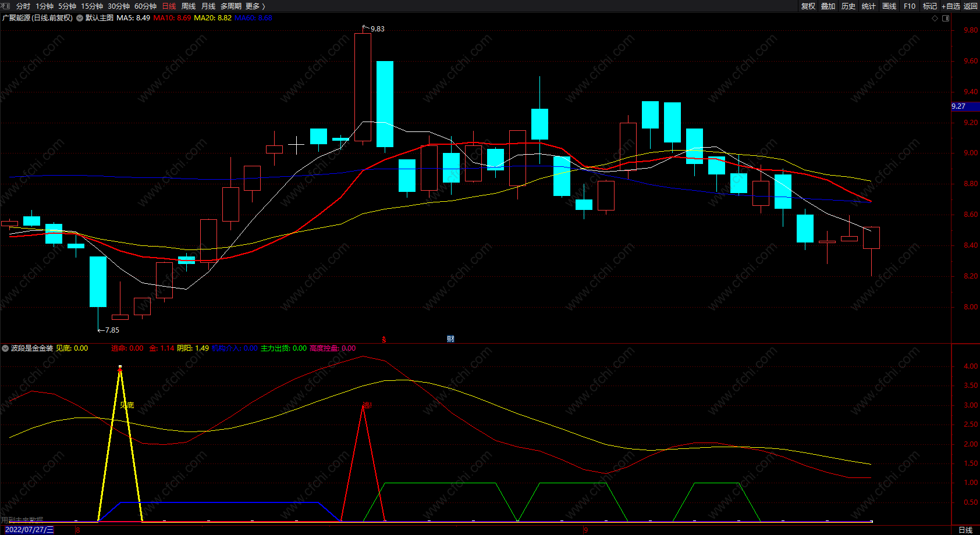This screenshot has height=535, width=980.
Task: Click the 日线 label at bottom right
Action: pyautogui.click(x=965, y=530)
